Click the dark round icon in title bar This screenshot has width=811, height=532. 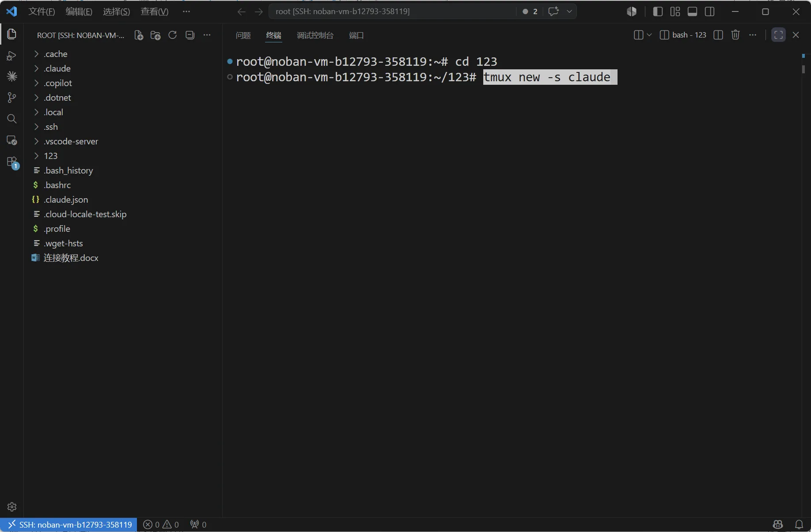coord(632,11)
